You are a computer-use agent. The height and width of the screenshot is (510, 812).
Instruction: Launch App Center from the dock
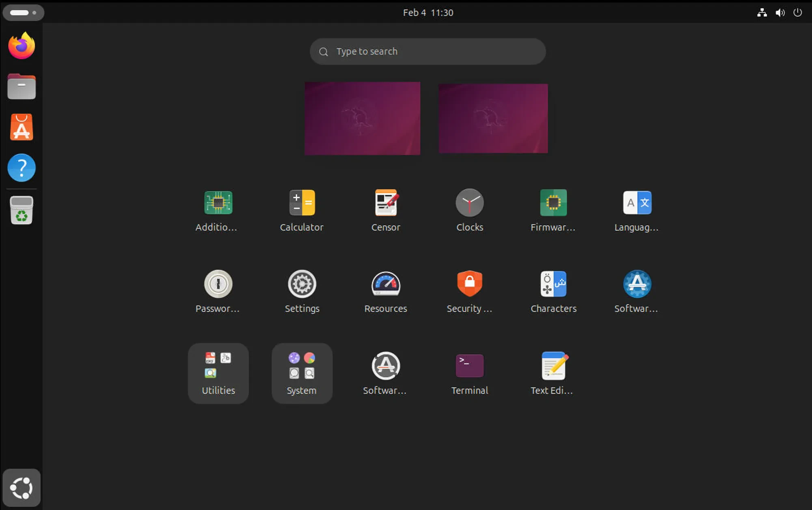pos(21,127)
